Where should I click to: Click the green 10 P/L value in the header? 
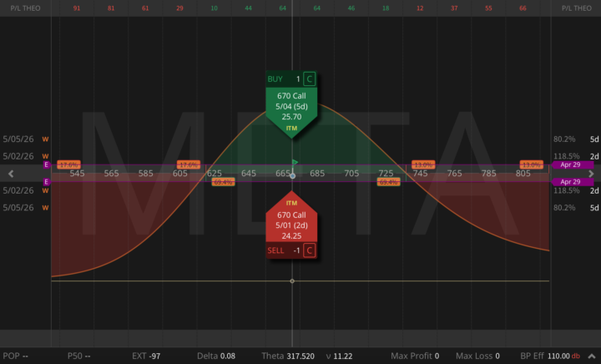214,8
